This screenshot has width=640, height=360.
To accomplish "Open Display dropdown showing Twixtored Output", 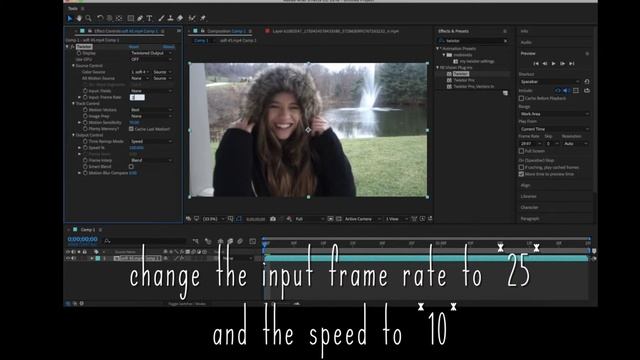I will (151, 53).
